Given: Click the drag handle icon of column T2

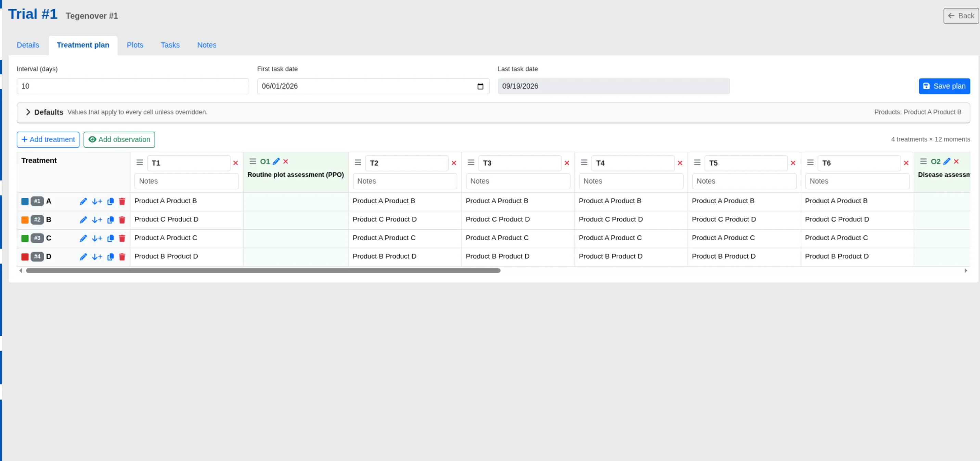Looking at the screenshot, I should [357, 162].
